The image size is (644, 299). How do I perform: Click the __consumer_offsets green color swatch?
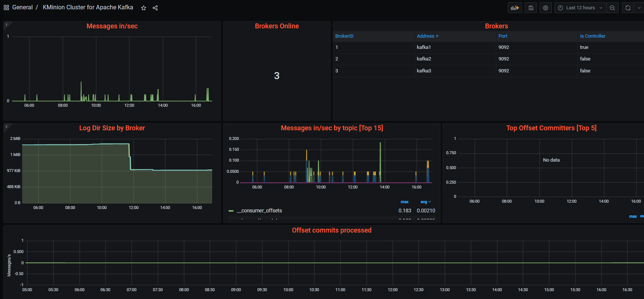point(231,211)
